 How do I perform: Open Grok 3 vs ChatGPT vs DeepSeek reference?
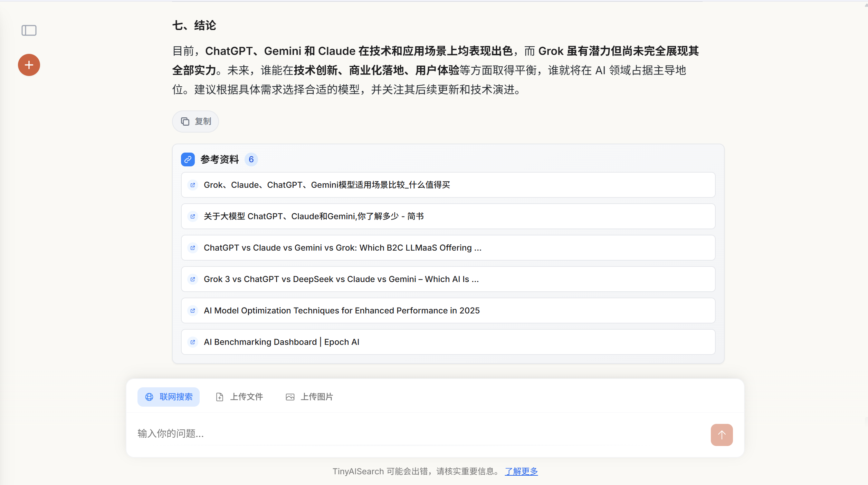[x=341, y=279]
